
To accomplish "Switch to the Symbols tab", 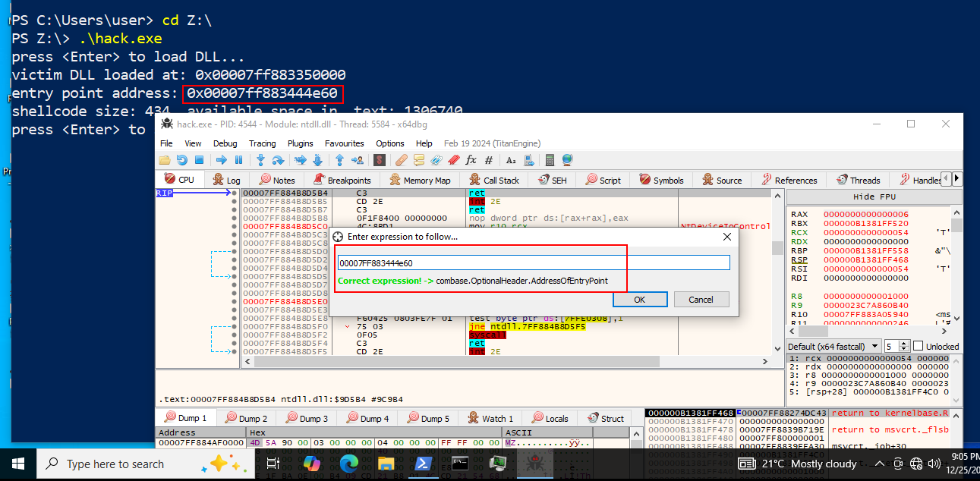I will pyautogui.click(x=660, y=180).
